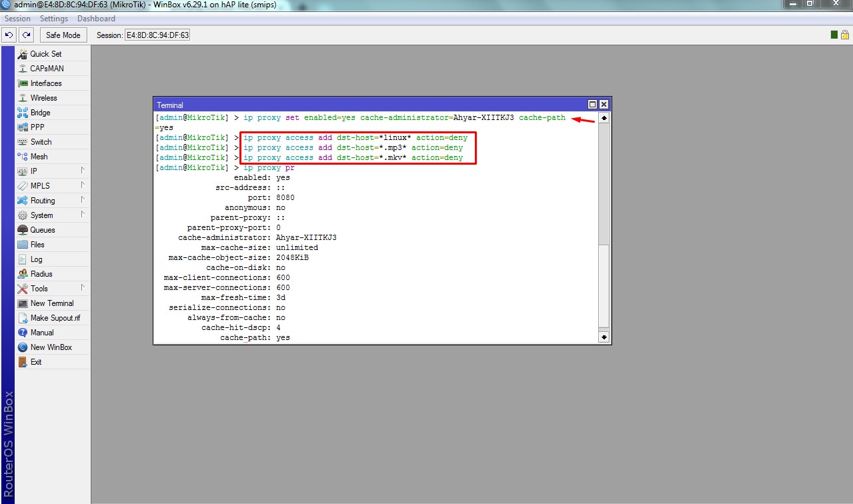Screen dimensions: 853x504
Task: Click the MPLS menu icon
Action: [23, 186]
